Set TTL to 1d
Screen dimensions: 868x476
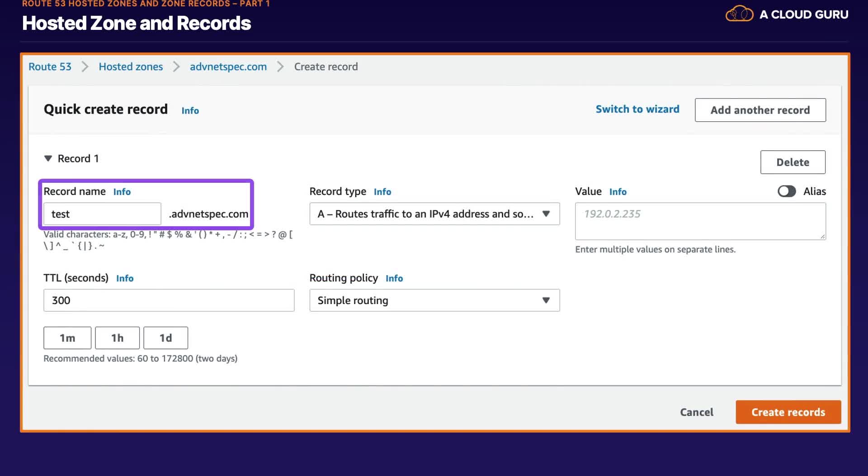point(166,338)
